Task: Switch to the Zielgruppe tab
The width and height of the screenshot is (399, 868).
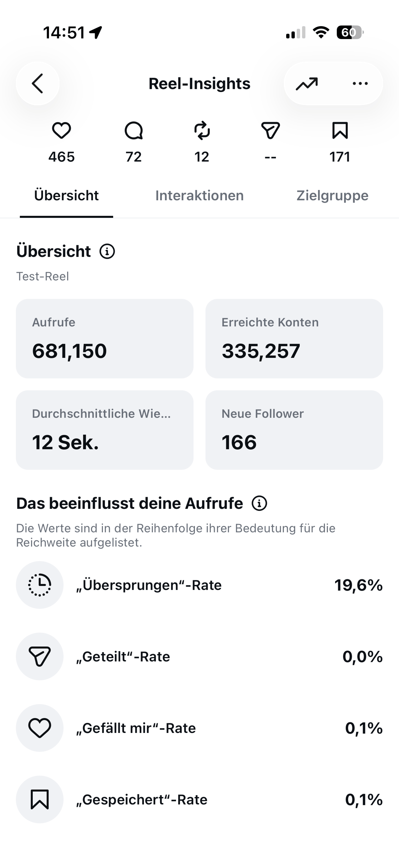Action: (332, 195)
